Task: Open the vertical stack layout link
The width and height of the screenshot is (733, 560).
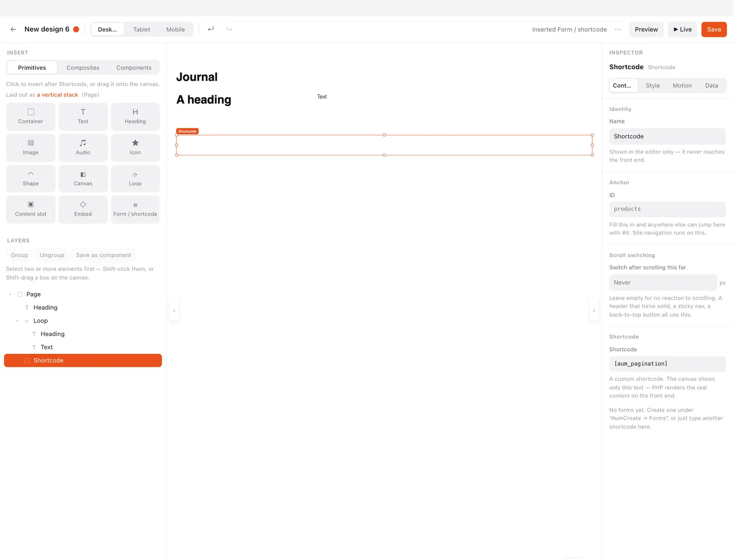Action: [58, 95]
